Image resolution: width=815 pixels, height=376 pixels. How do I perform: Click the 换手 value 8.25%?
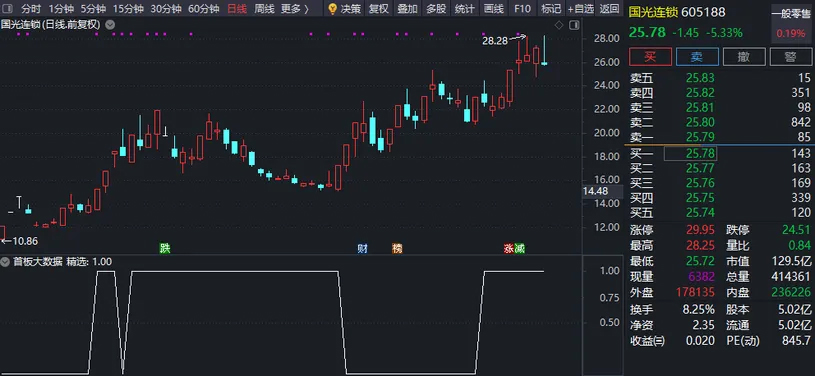tap(698, 310)
